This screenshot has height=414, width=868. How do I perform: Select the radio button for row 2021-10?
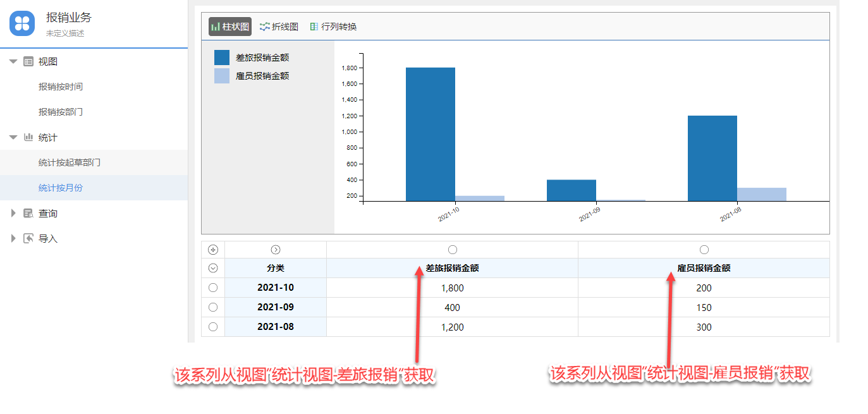(213, 288)
